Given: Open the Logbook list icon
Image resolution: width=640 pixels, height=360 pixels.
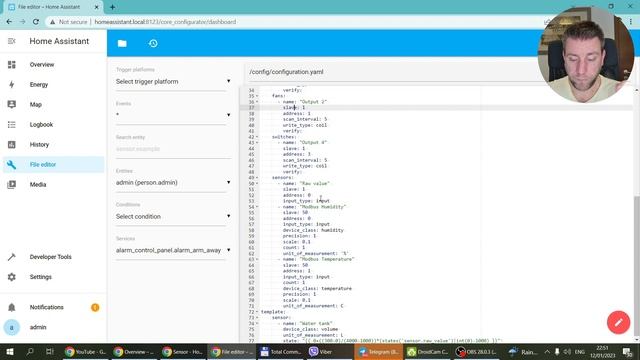Looking at the screenshot, I should coord(11,124).
